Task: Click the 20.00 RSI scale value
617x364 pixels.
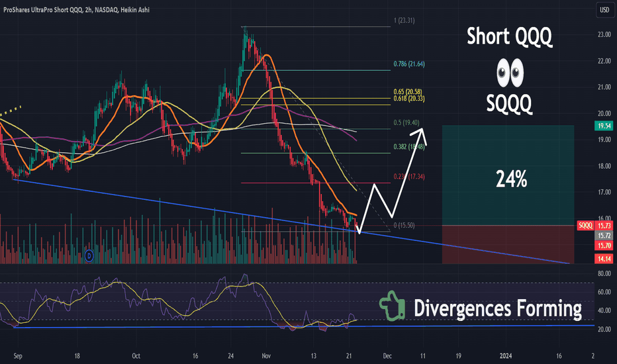Action: 604,330
